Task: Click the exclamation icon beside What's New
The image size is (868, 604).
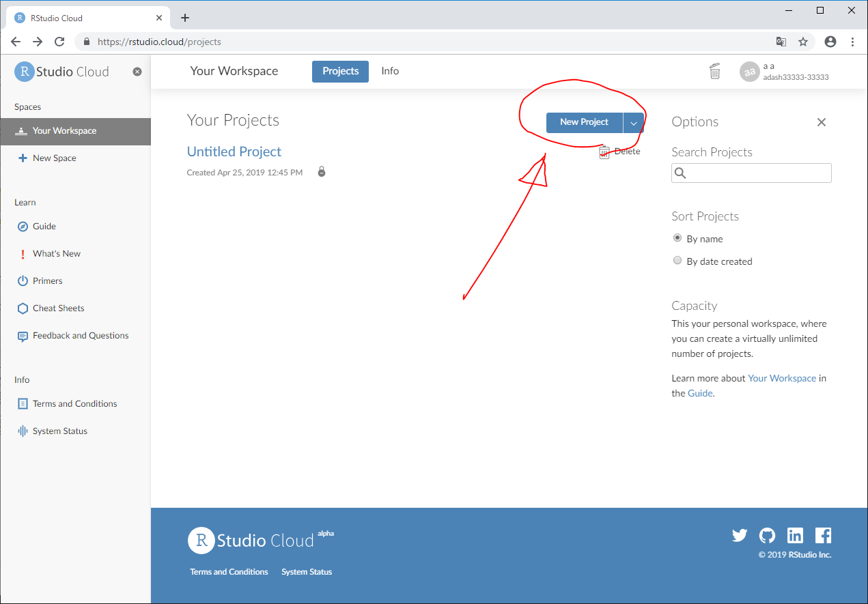Action: [23, 254]
